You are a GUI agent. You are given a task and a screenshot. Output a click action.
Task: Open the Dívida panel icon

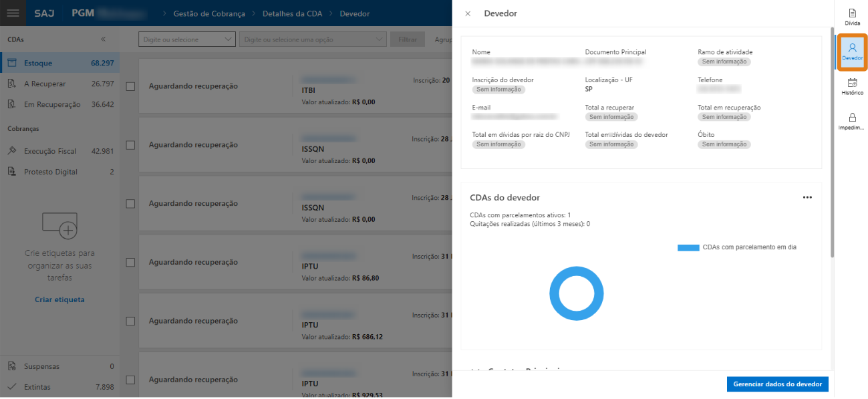[x=852, y=17]
